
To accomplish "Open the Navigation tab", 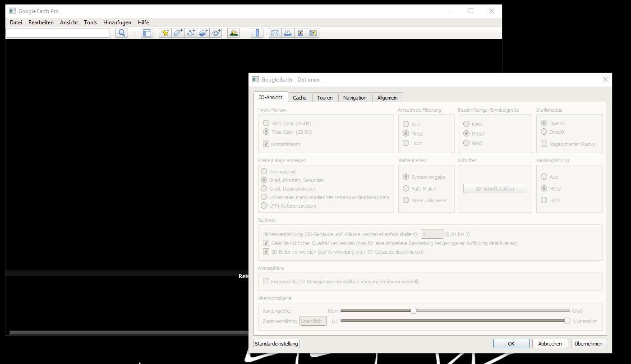I will (x=355, y=98).
